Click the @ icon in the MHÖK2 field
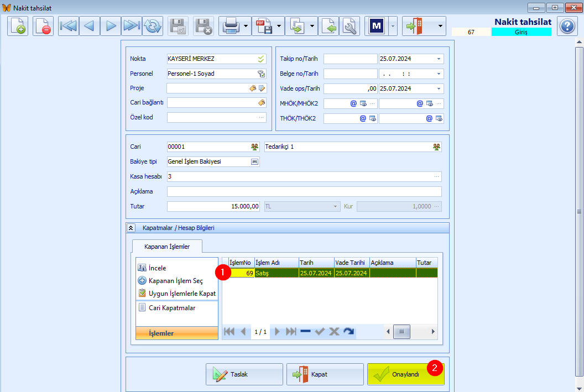 tap(420, 103)
